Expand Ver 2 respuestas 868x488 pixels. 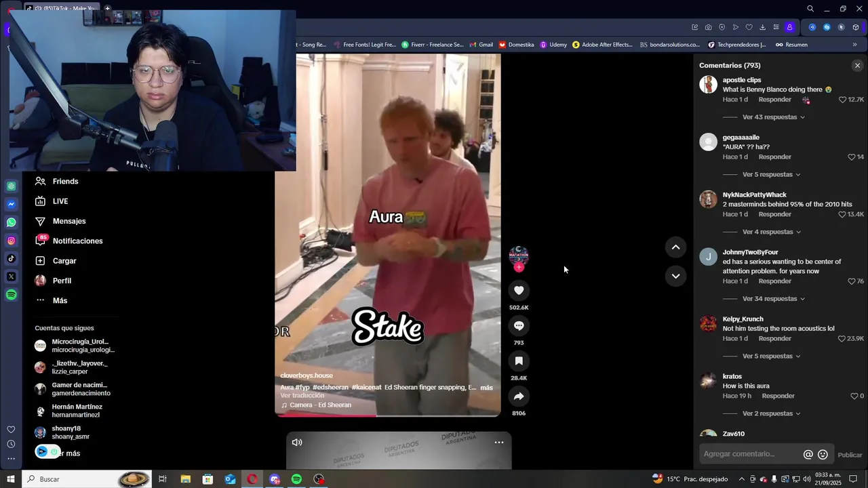(x=771, y=413)
